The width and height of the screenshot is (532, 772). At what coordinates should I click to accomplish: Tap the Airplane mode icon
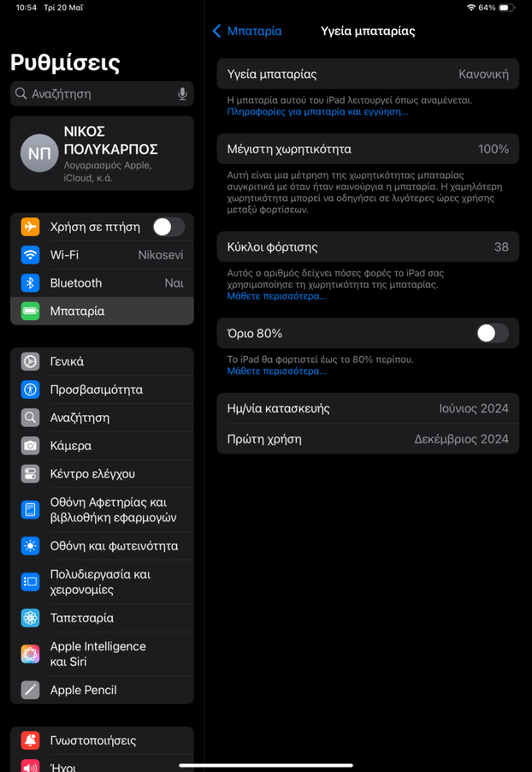[x=30, y=227]
